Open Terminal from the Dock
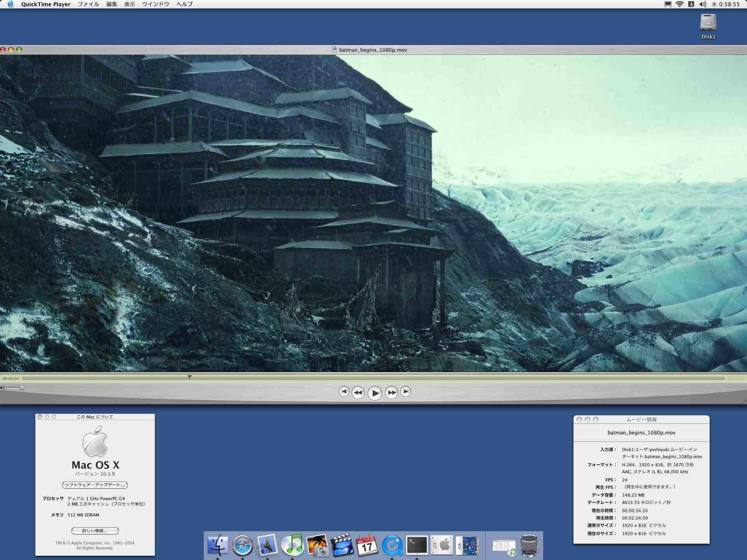747x560 pixels. [x=417, y=545]
